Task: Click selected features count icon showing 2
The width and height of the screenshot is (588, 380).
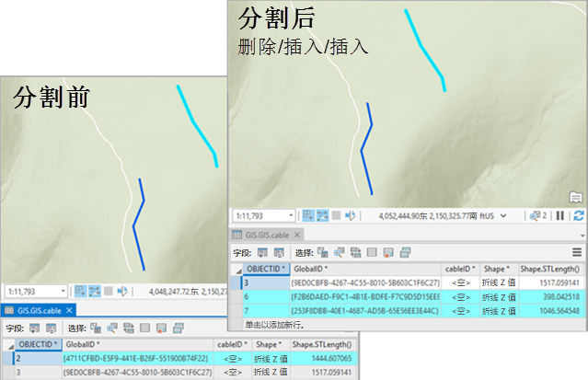Action: [538, 215]
